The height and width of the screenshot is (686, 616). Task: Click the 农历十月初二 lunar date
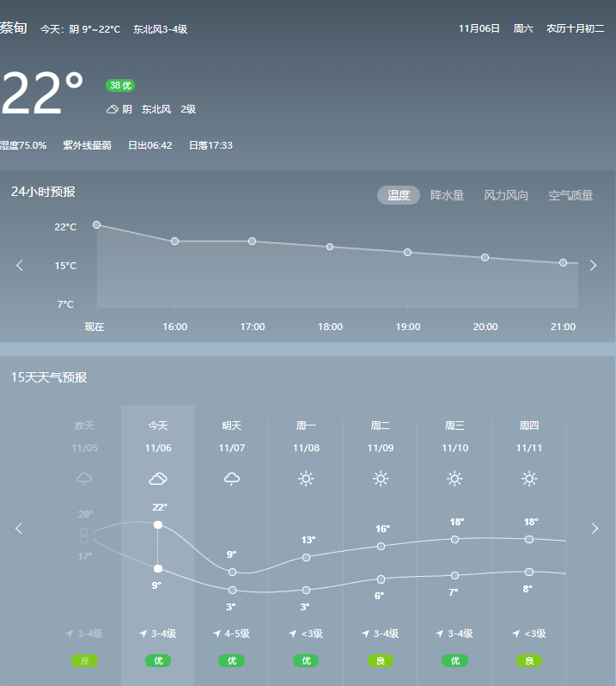pyautogui.click(x=576, y=28)
